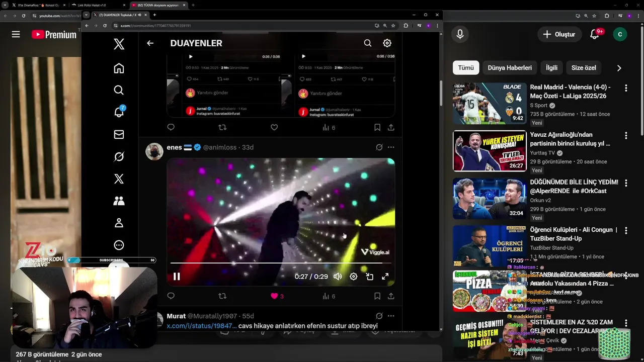
Task: Bookmark X page star icon
Action: pos(393,26)
